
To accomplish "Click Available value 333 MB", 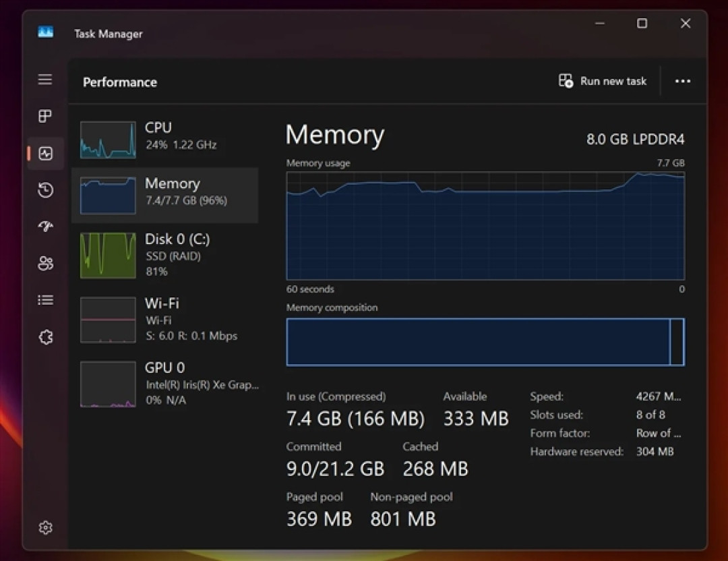I will click(476, 419).
